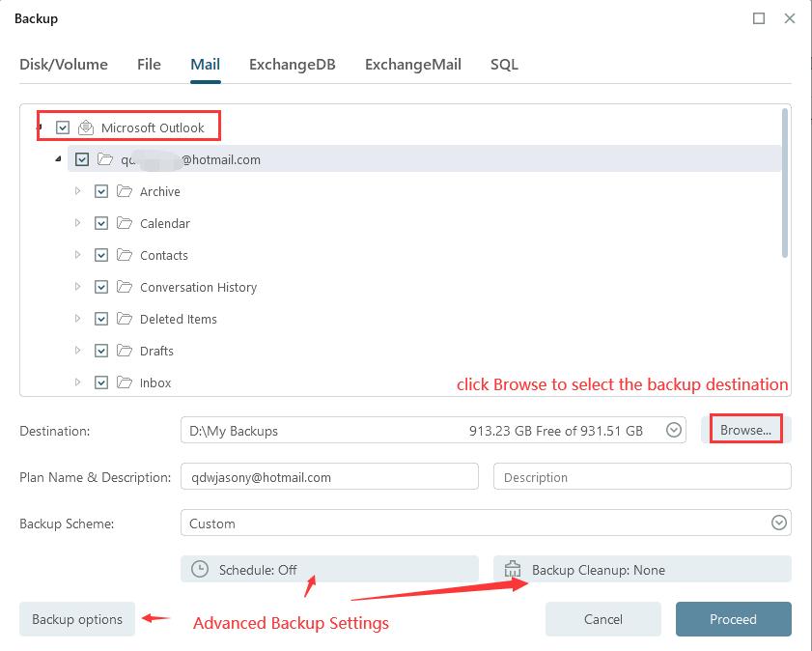The width and height of the screenshot is (812, 651).
Task: Click the Microsoft Outlook mail icon
Action: (86, 127)
